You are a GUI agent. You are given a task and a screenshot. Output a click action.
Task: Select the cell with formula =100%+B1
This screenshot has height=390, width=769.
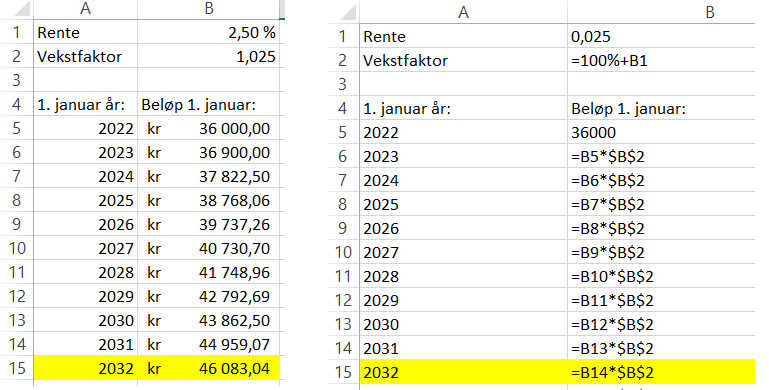(x=661, y=60)
